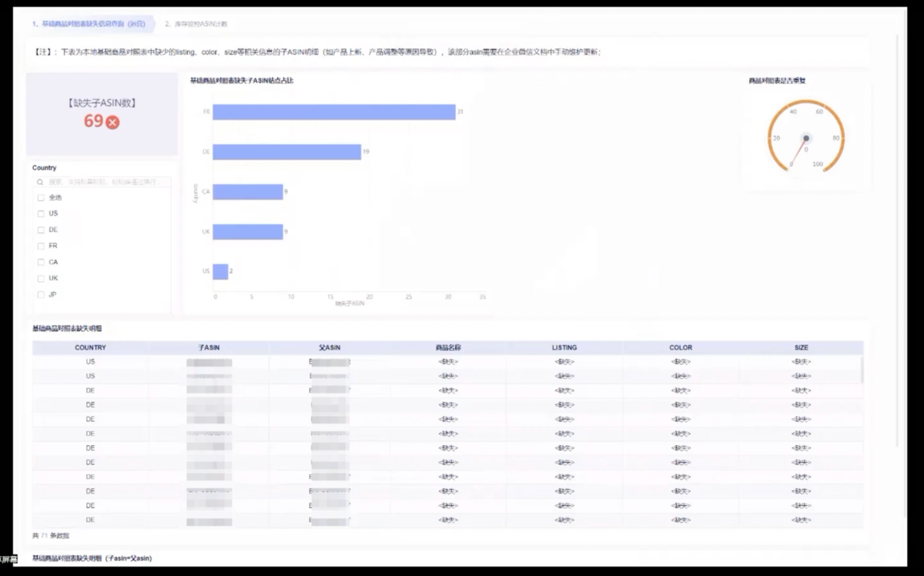Check the 全选 select-all checkbox
The height and width of the screenshot is (576, 924).
coord(41,198)
